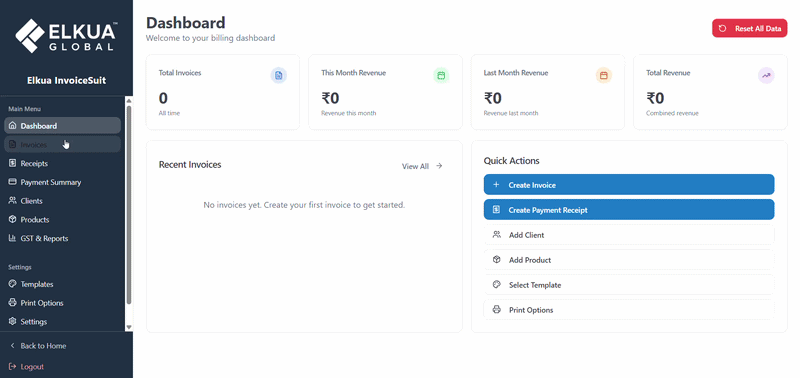Click the Total Invoices stat card
800x378 pixels.
click(222, 92)
